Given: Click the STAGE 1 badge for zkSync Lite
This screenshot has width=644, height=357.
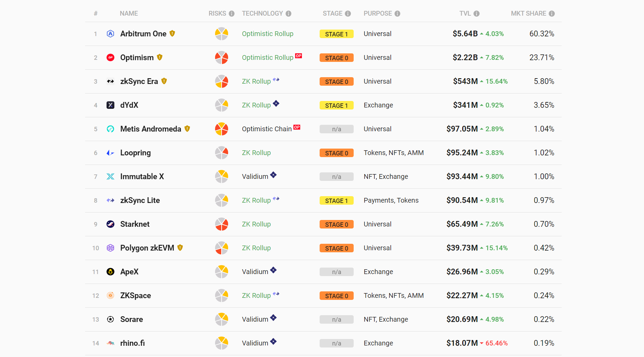Looking at the screenshot, I should pyautogui.click(x=337, y=201).
